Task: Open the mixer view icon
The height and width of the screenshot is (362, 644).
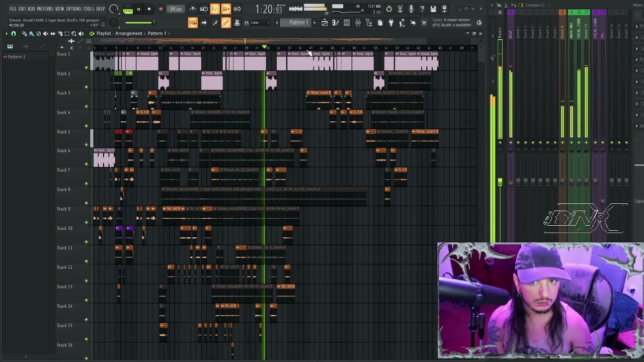Action: point(358,23)
